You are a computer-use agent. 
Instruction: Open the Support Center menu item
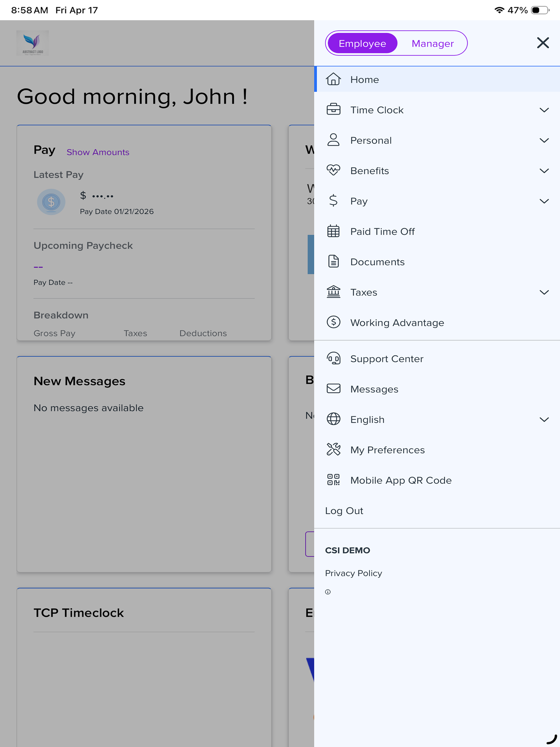point(437,359)
